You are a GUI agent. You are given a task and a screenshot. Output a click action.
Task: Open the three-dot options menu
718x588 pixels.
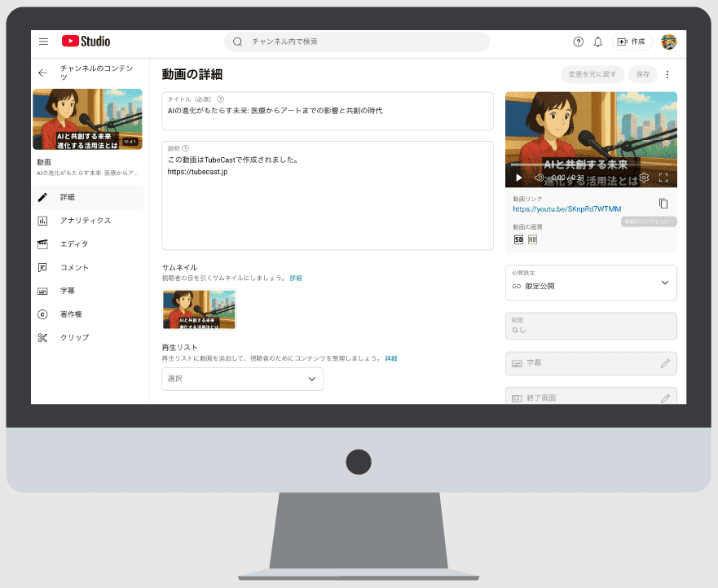667,73
